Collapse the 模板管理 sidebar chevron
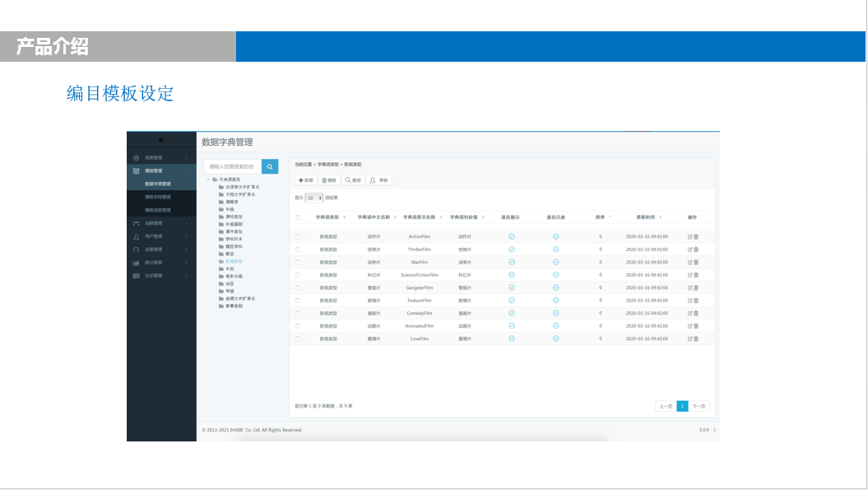Viewport: 868px width, 490px height. pos(187,170)
